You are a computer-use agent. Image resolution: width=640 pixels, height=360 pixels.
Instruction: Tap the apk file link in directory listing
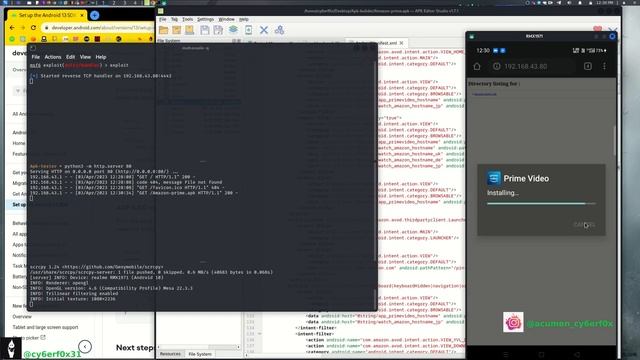point(484,94)
